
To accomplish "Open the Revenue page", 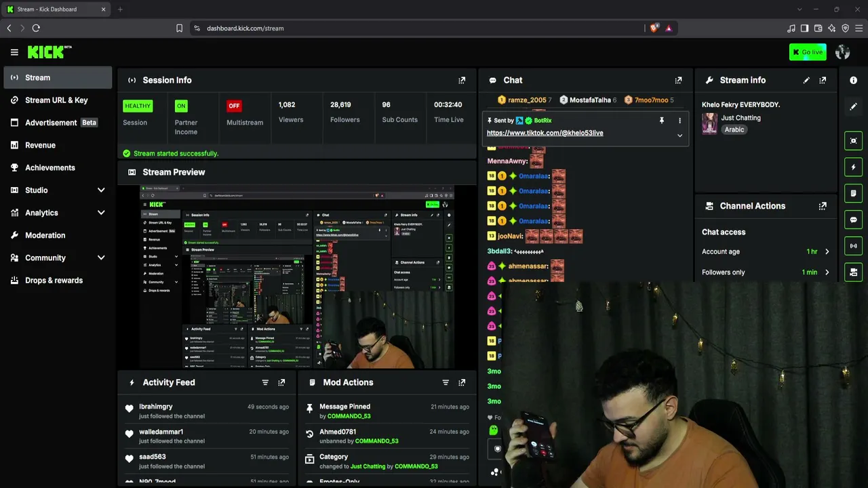I will [x=58, y=145].
